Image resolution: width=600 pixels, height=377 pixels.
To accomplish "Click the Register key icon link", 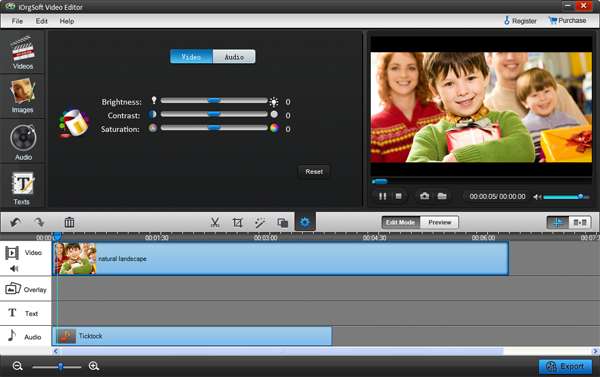I will (520, 21).
